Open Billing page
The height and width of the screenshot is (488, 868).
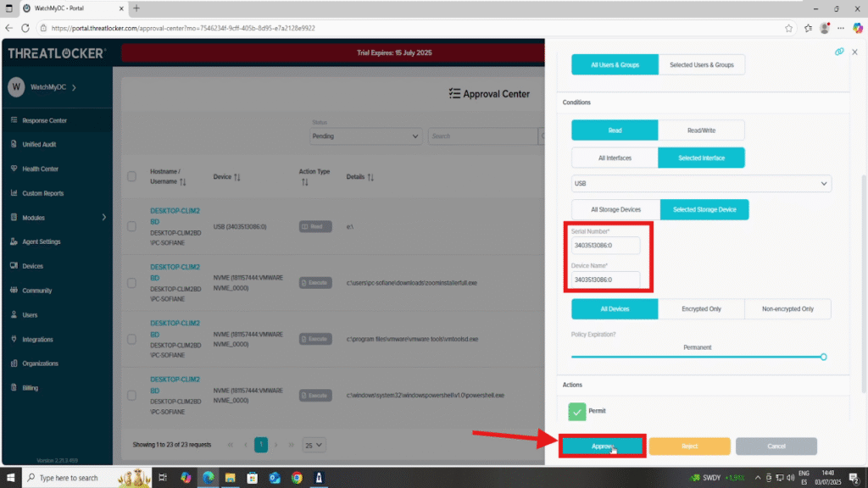coord(30,388)
